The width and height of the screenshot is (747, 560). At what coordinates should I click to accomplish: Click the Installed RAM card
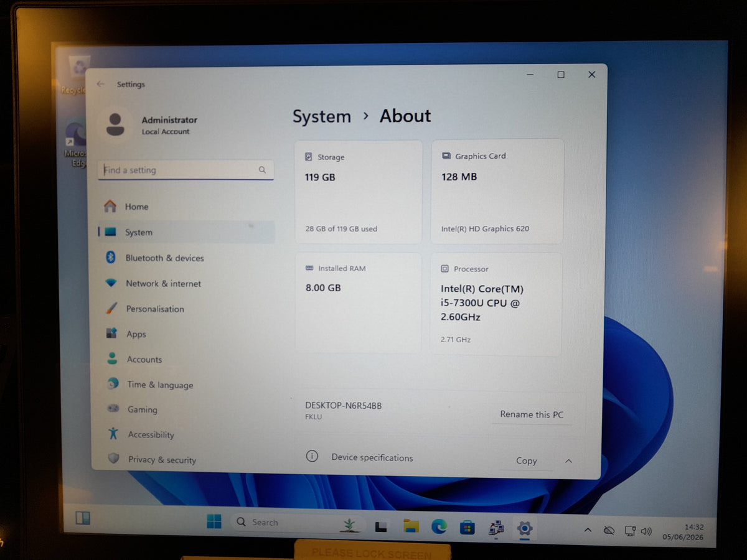click(358, 303)
